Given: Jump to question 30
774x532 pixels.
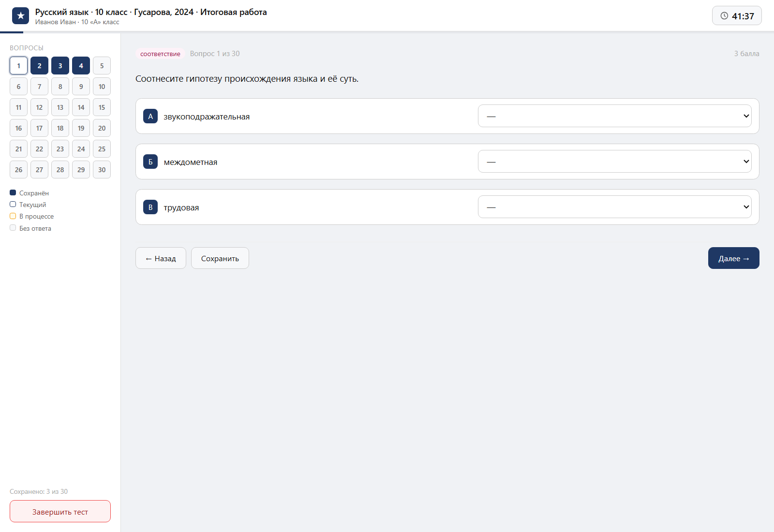Looking at the screenshot, I should (x=102, y=170).
